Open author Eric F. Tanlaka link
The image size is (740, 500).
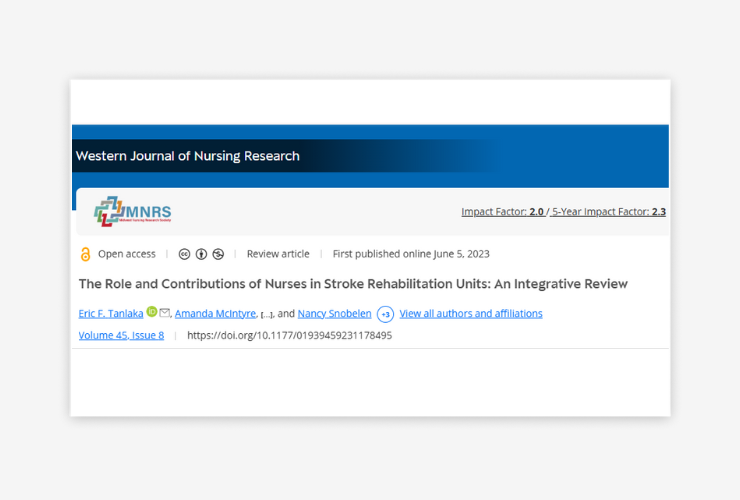point(111,314)
